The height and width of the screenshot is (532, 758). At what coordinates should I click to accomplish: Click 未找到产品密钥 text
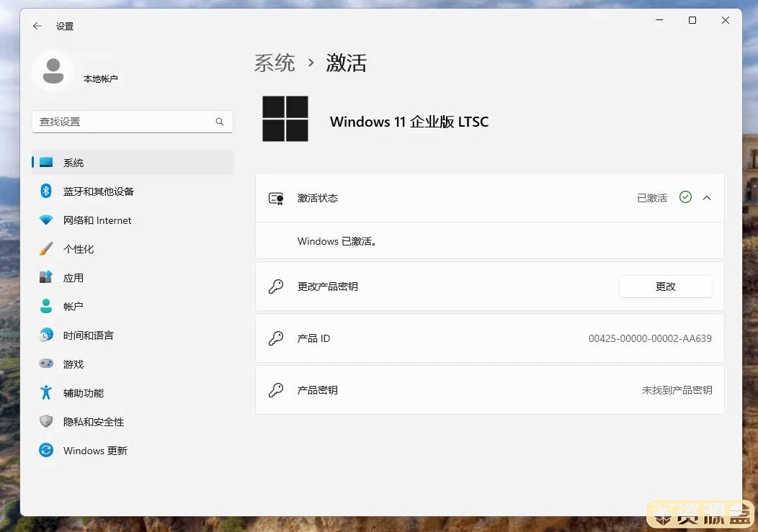[677, 390]
